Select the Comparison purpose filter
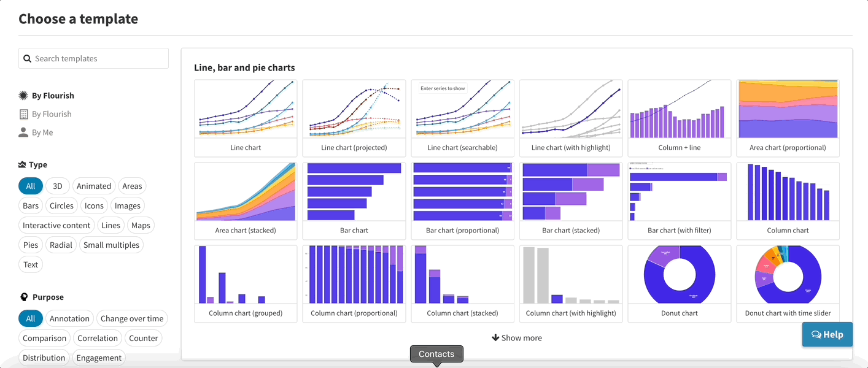Screen dimensions: 868x368 [44, 339]
